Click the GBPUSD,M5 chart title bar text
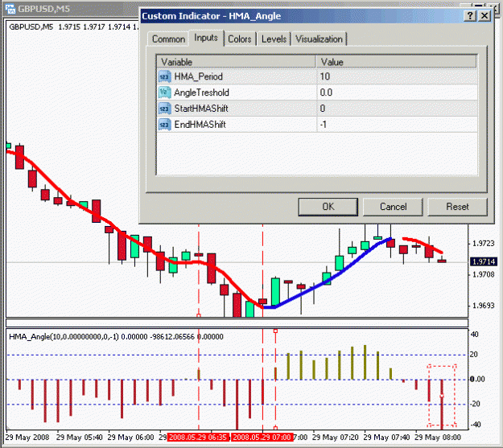 pyautogui.click(x=43, y=9)
